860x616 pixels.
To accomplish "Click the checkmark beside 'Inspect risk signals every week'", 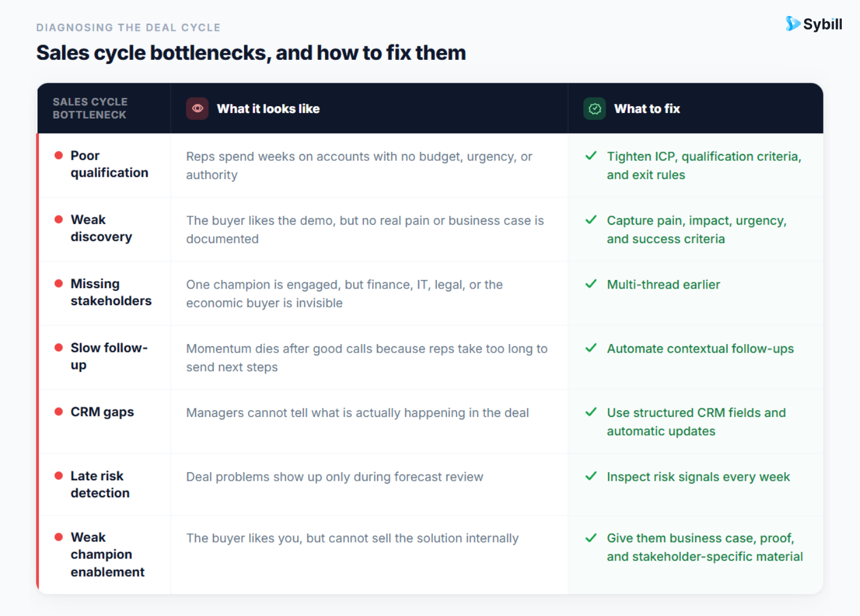I will point(591,476).
